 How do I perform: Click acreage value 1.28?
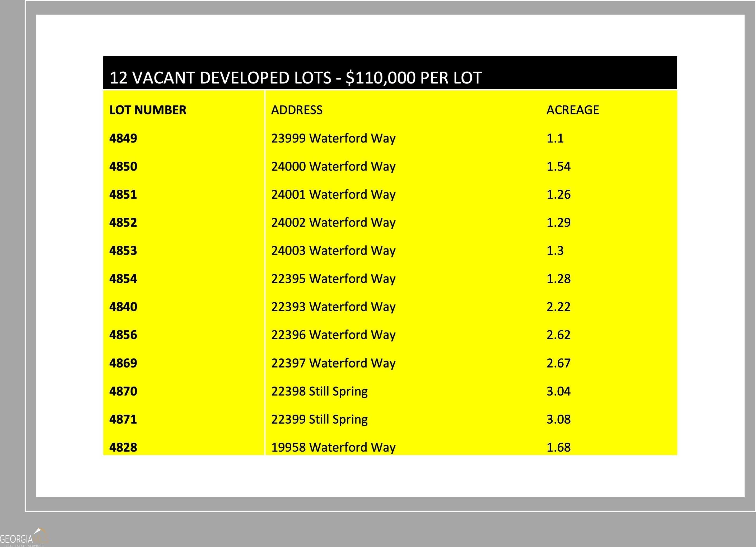click(x=558, y=279)
